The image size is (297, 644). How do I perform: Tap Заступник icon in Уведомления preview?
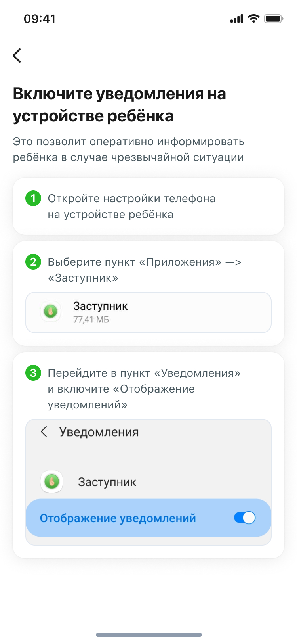(x=51, y=482)
